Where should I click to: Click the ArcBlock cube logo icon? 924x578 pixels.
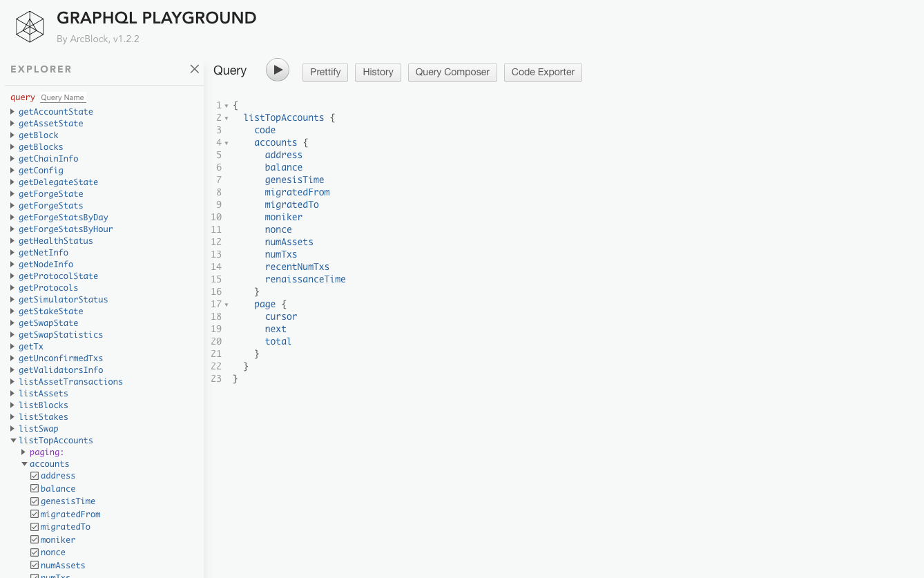[30, 27]
